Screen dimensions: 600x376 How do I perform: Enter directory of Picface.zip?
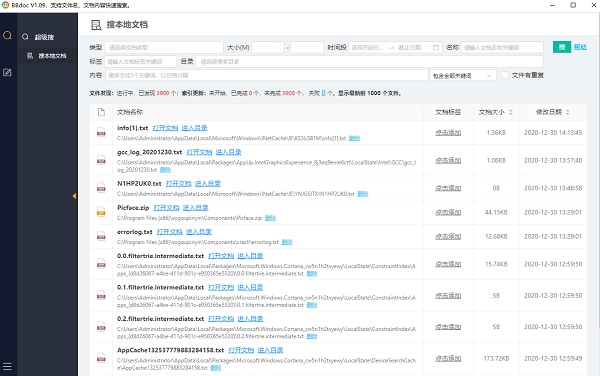tap(196, 208)
